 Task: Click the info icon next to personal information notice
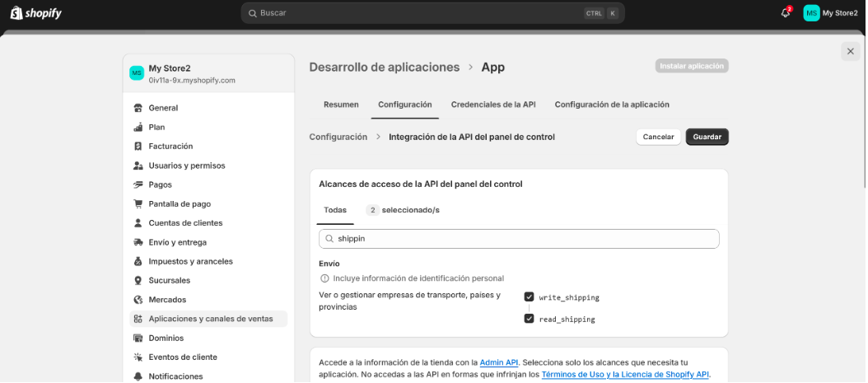click(x=324, y=278)
